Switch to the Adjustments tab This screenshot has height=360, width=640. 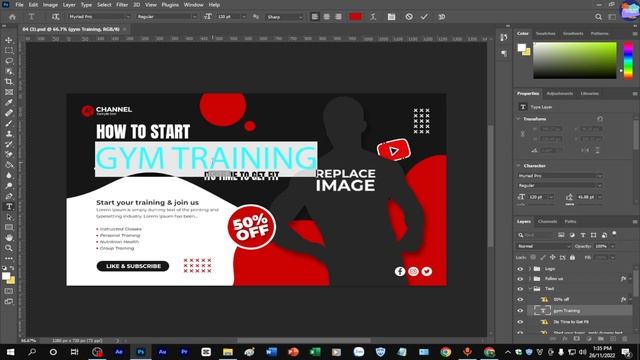coord(560,93)
